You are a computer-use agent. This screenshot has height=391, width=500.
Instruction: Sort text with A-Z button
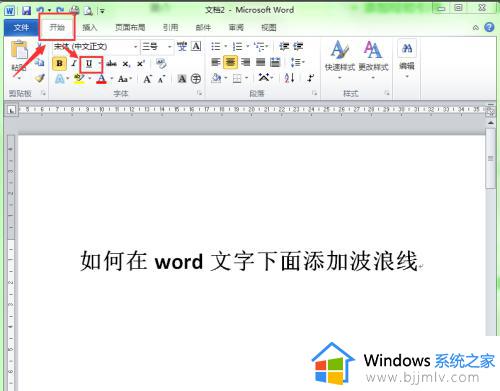(289, 78)
